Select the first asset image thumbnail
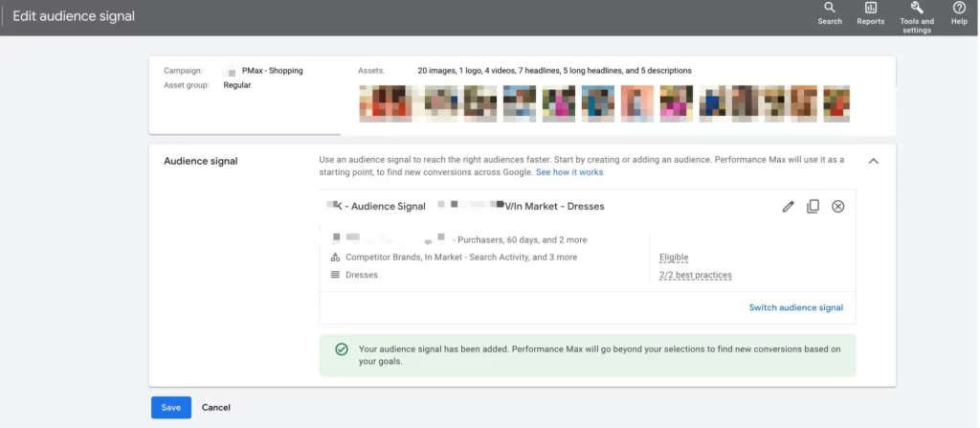 pos(385,103)
